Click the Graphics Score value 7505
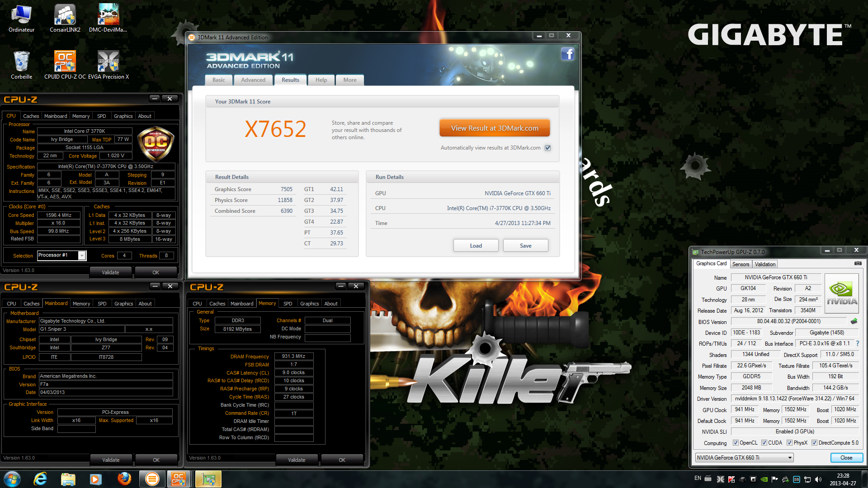 click(x=286, y=189)
